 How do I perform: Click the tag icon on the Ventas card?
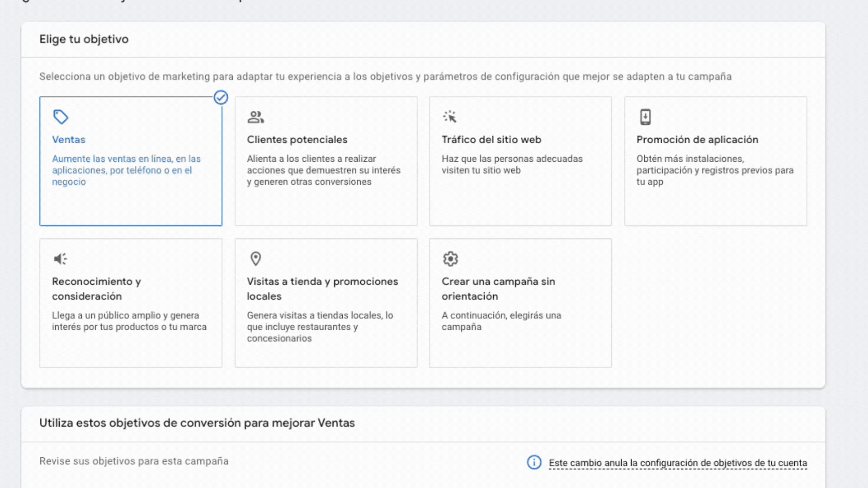point(61,117)
